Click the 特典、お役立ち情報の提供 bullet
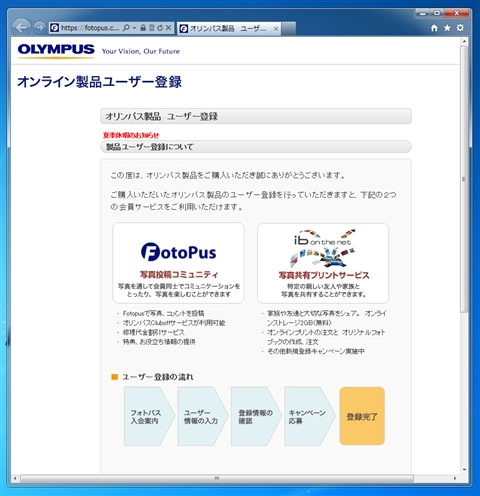480x496 pixels. [159, 342]
